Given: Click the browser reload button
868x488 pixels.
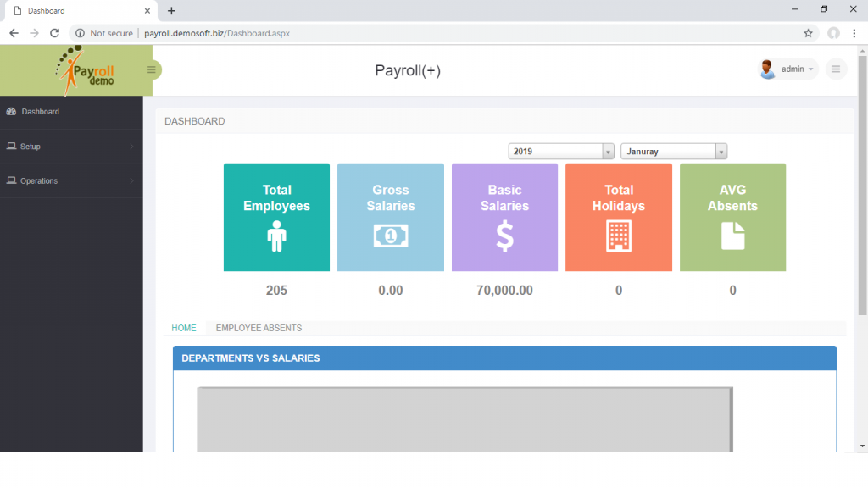Looking at the screenshot, I should pos(54,33).
